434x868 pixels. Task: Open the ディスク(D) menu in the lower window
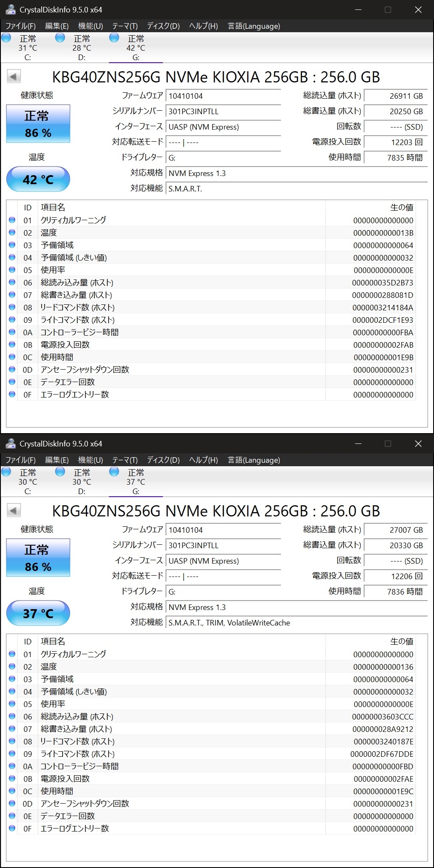pyautogui.click(x=163, y=460)
